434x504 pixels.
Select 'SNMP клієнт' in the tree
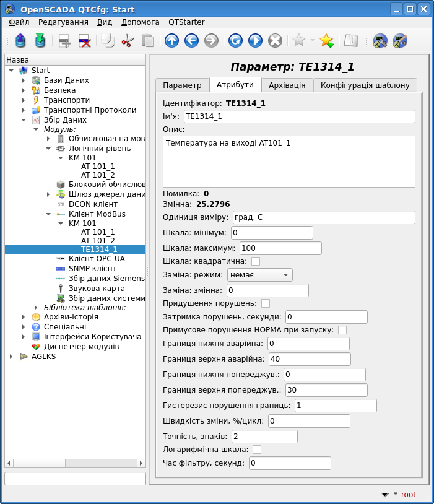click(x=92, y=269)
